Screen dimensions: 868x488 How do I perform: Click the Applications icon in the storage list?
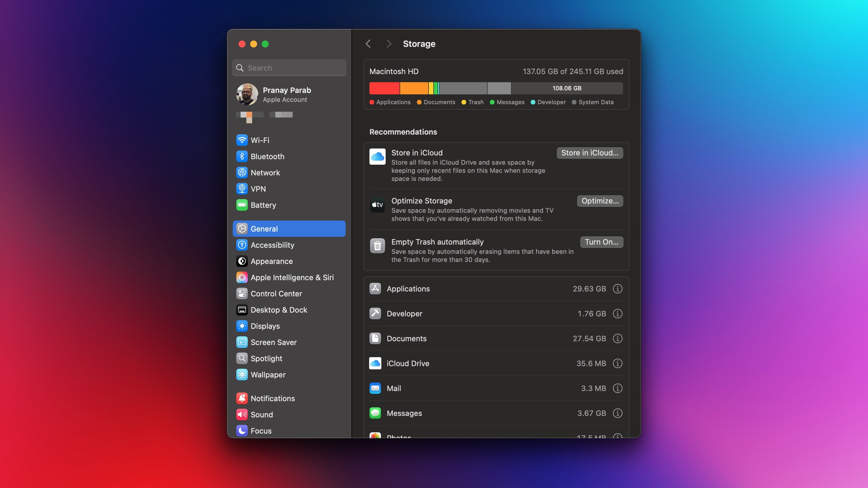(375, 289)
